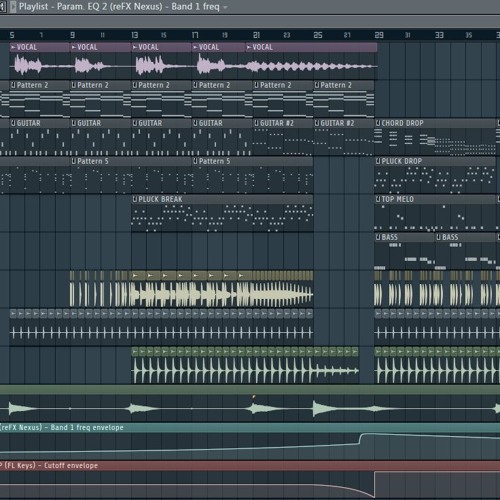Click the PLUCK DROP clip name

point(402,161)
